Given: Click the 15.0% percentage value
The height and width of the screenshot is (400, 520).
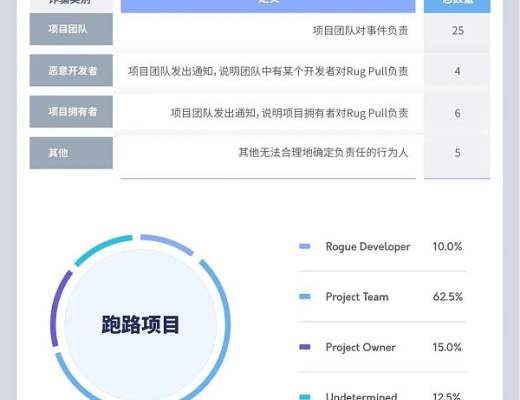Looking at the screenshot, I should pyautogui.click(x=447, y=347).
